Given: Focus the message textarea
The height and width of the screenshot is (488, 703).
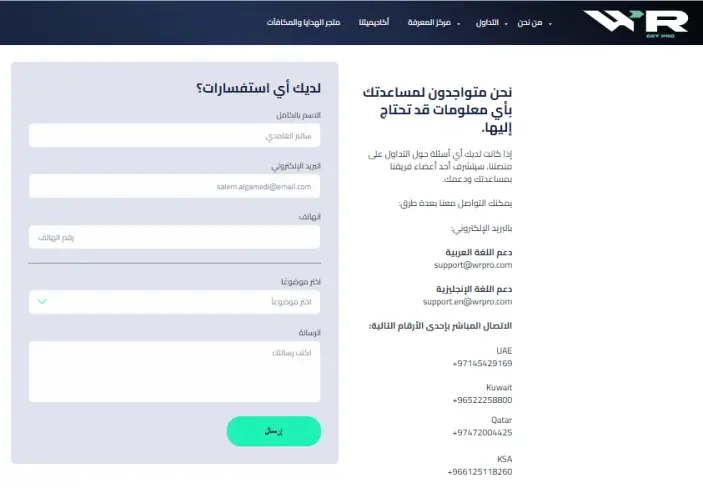Looking at the screenshot, I should tap(174, 371).
